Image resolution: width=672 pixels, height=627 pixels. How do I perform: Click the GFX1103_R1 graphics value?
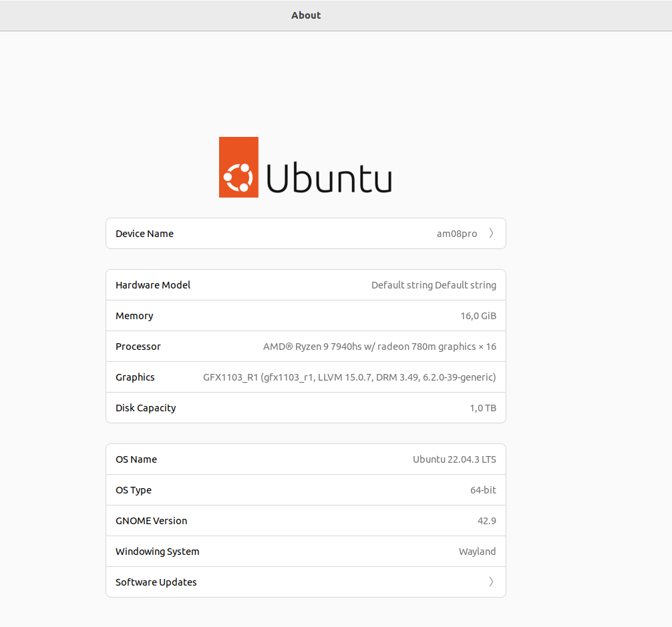coord(349,377)
